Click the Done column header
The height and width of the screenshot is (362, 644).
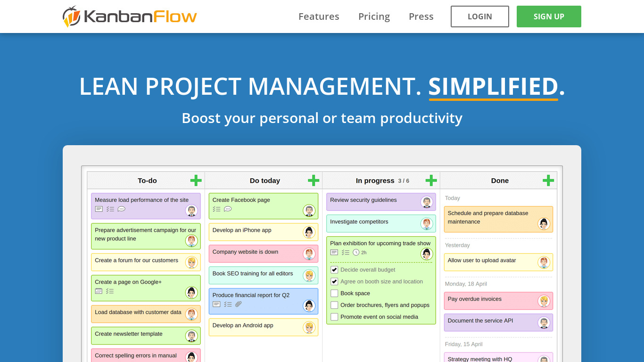click(500, 181)
